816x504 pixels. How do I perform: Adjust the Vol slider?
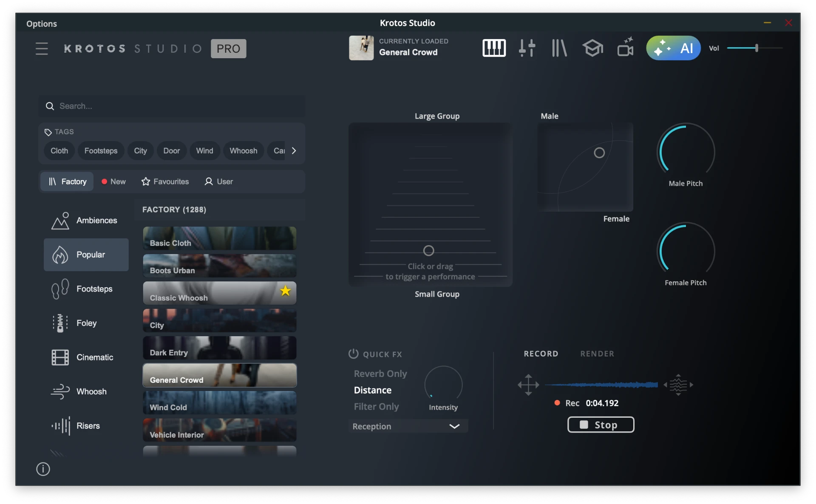(x=755, y=48)
